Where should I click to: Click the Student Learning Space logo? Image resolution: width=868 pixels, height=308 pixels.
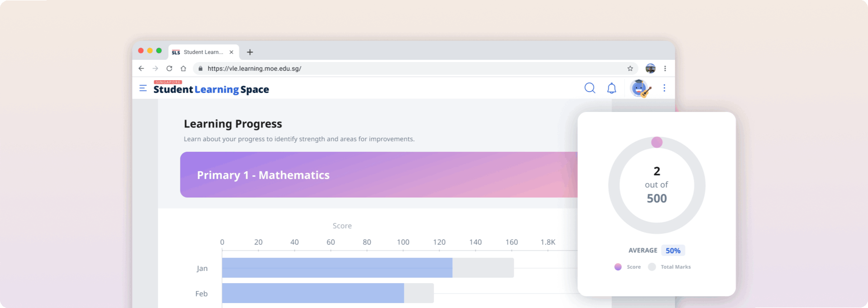click(x=211, y=88)
